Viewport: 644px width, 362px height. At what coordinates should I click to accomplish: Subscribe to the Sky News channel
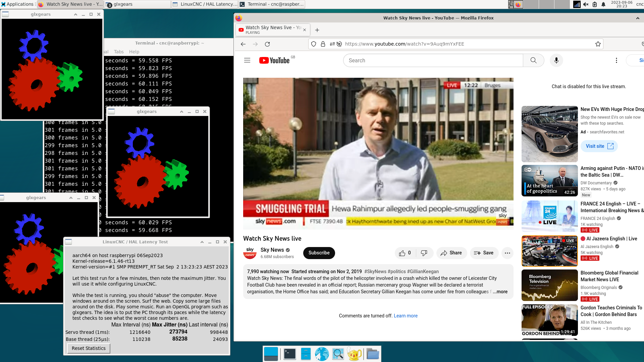(319, 253)
